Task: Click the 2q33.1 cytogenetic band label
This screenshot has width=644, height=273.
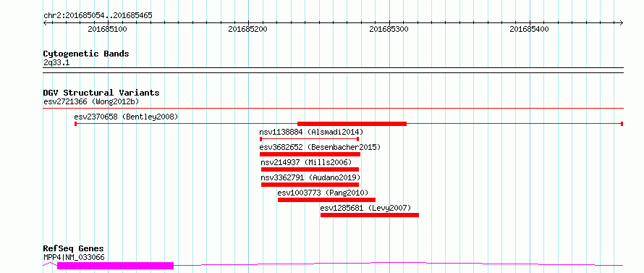Action: pyautogui.click(x=56, y=62)
